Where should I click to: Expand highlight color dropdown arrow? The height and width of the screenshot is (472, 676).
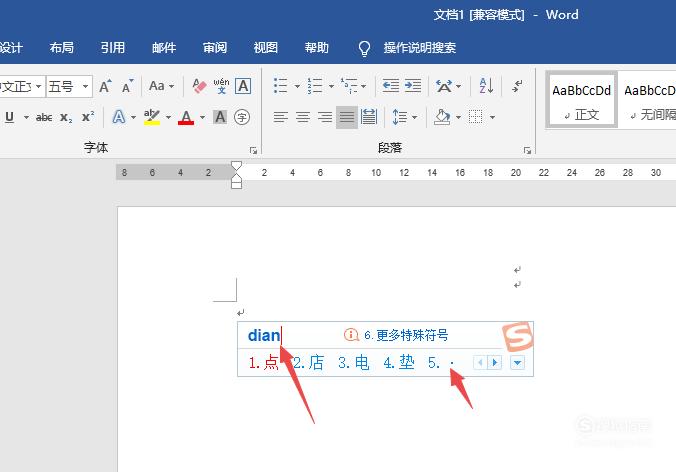pos(168,117)
